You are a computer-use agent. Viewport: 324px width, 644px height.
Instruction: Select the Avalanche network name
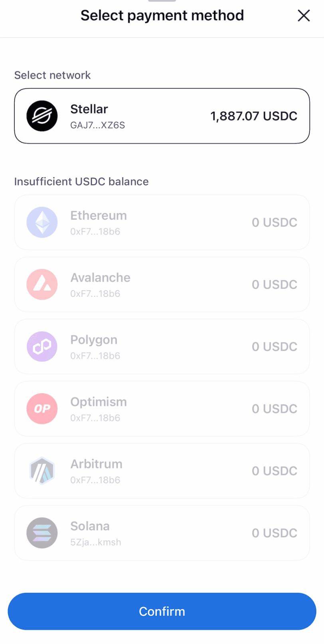pyautogui.click(x=100, y=278)
